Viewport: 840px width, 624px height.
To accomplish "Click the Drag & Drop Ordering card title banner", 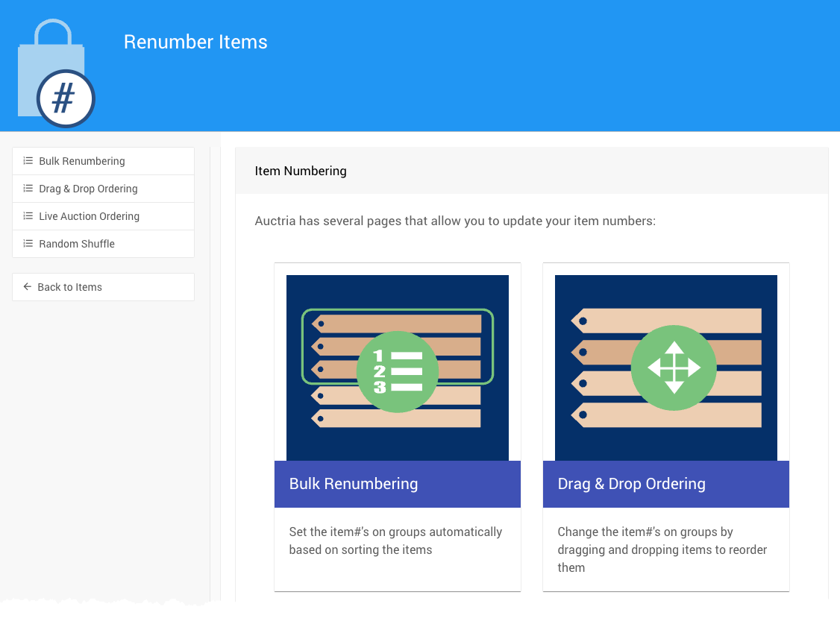I will tap(665, 484).
